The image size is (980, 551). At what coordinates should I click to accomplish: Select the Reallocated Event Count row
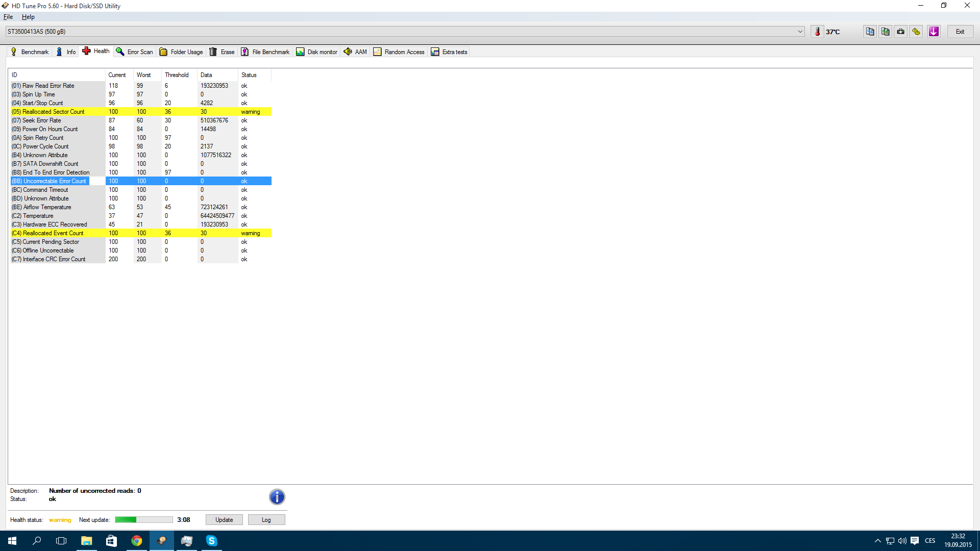140,233
